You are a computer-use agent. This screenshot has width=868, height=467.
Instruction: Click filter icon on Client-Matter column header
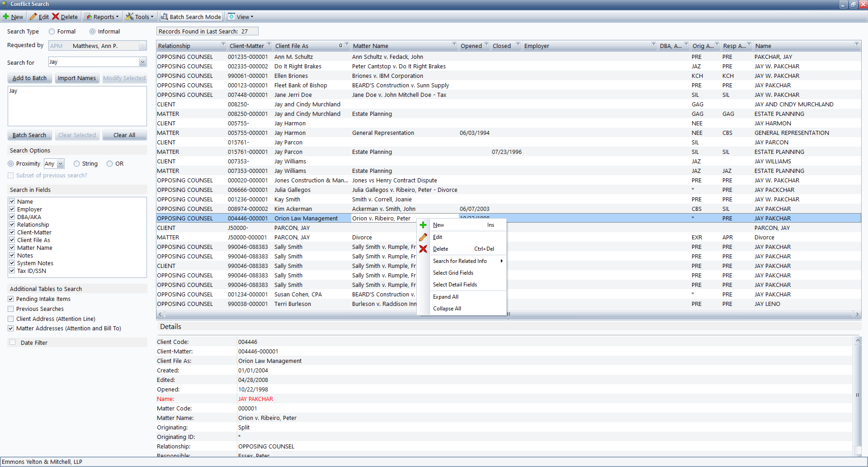click(269, 45)
